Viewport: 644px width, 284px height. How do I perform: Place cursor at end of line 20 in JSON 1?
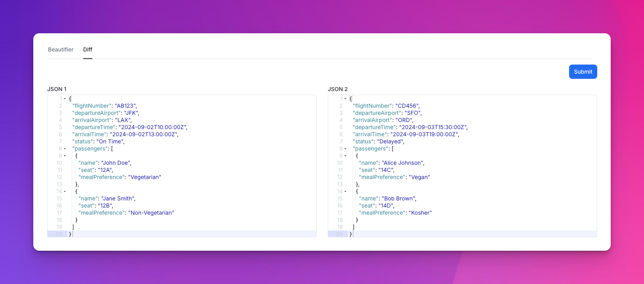pyautogui.click(x=73, y=234)
